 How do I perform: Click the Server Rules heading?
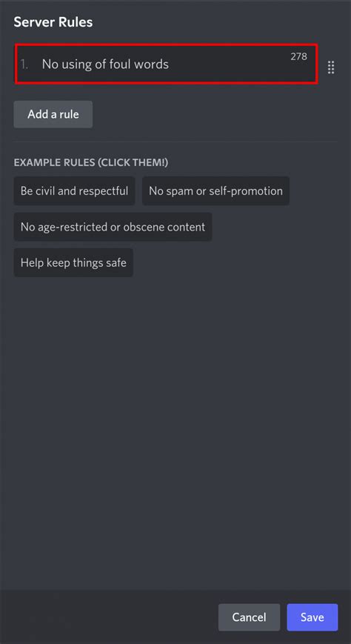click(x=53, y=22)
